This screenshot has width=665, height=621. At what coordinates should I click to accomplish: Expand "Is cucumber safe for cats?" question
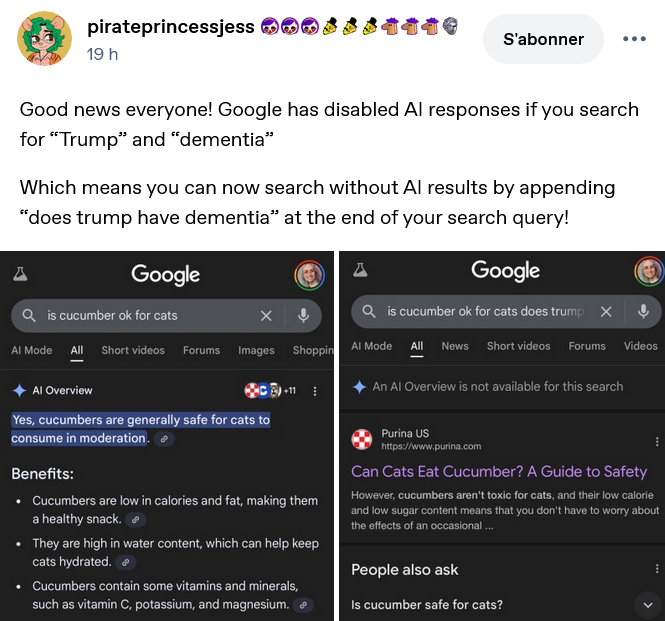click(x=645, y=604)
